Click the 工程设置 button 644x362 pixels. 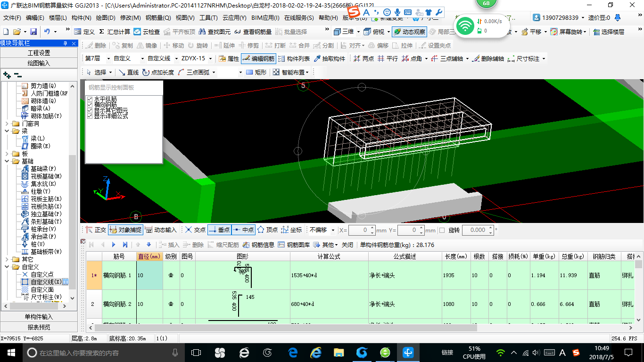[x=39, y=53]
